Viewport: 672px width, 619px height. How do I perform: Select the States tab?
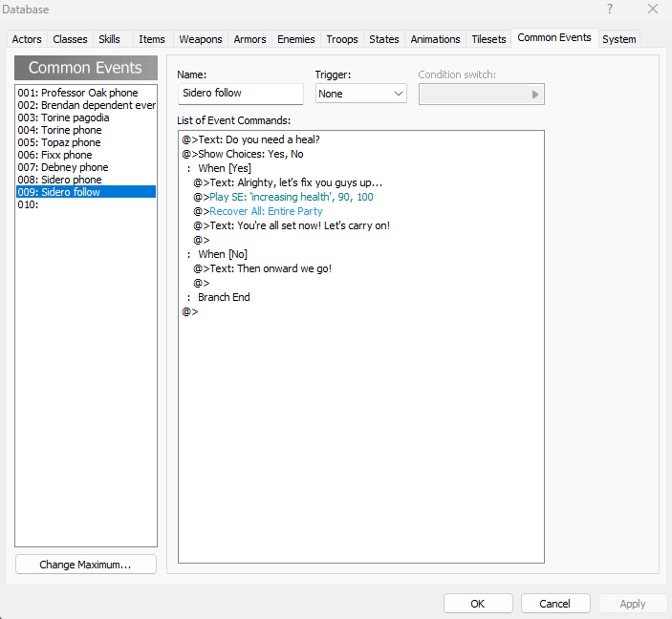tap(384, 39)
